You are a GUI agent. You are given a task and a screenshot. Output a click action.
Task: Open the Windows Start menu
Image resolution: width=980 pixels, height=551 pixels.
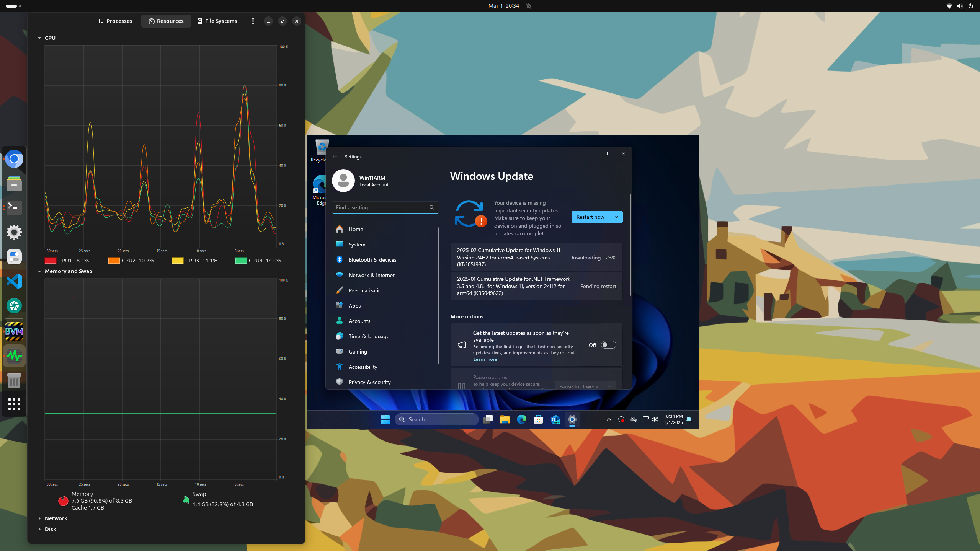[385, 419]
